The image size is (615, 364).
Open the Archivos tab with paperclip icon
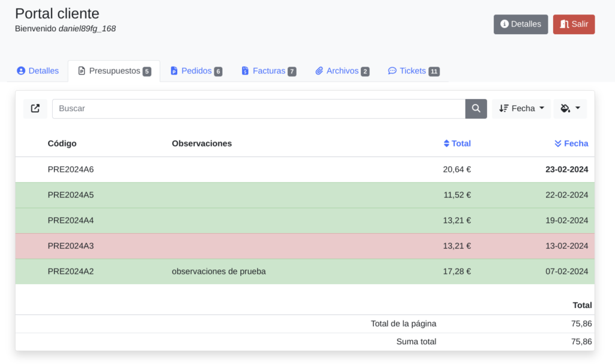(342, 71)
